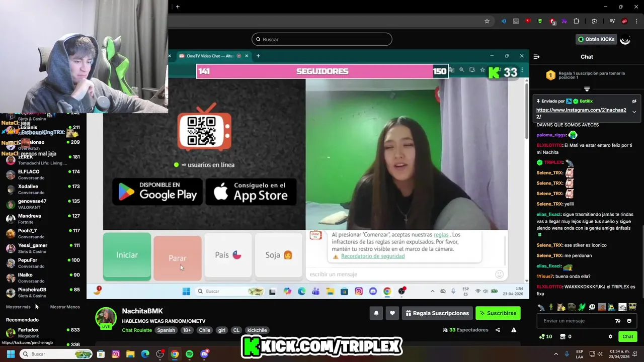644x362 pixels.
Task: Click the heart follow icon for NachitaBMK
Action: tap(392, 313)
